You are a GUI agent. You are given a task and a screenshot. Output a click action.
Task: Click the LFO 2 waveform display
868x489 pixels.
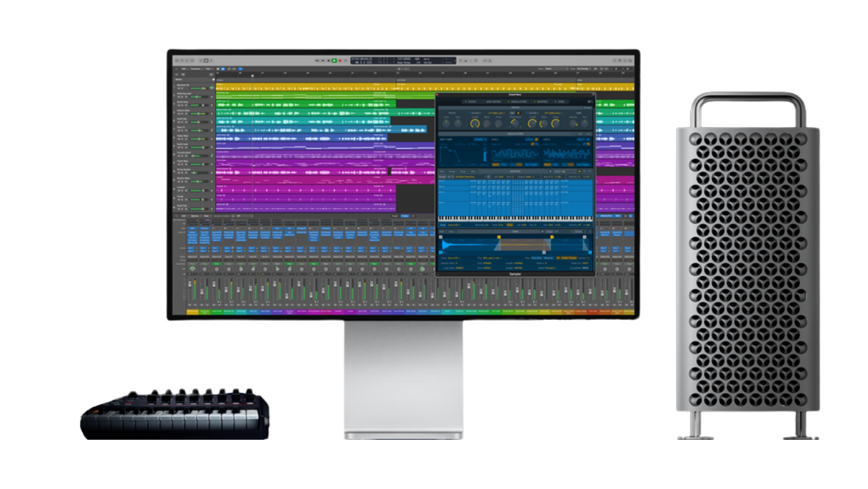[515, 153]
